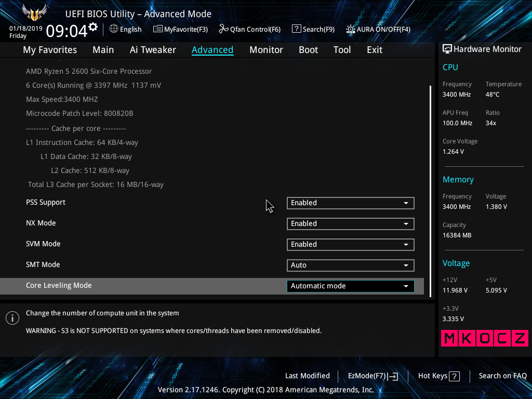Toggle the AURA lighting bulb icon
The width and height of the screenshot is (532, 399).
tap(351, 29)
